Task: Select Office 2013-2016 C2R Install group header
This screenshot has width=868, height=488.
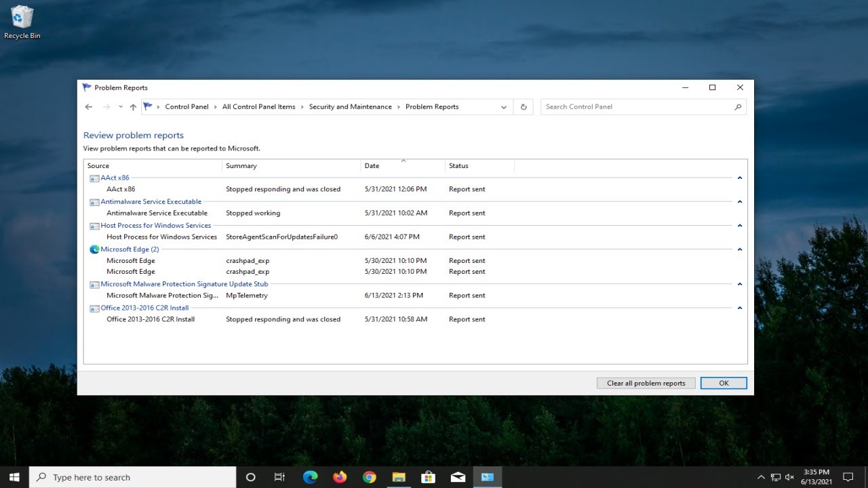Action: pos(144,308)
